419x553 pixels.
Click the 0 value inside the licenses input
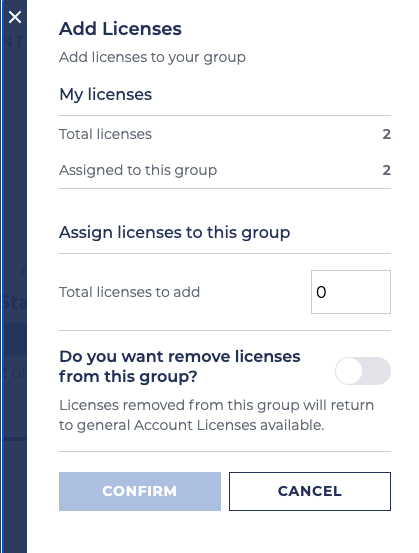321,292
